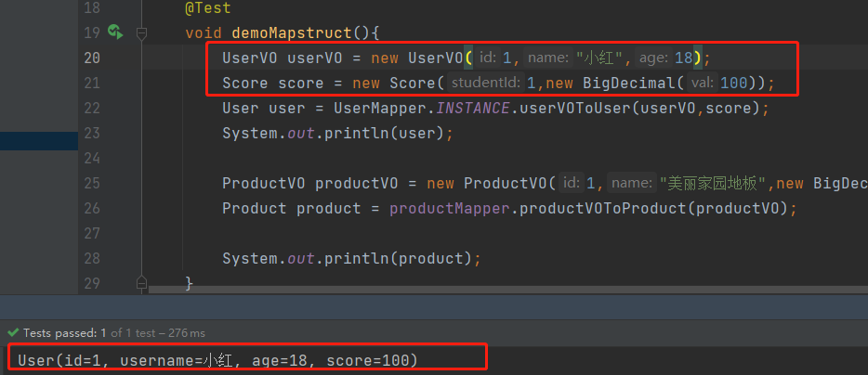Screen dimensions: 868x375
Task: Click the 'val:' hint inside BigDecimal on line 21
Action: pos(702,83)
